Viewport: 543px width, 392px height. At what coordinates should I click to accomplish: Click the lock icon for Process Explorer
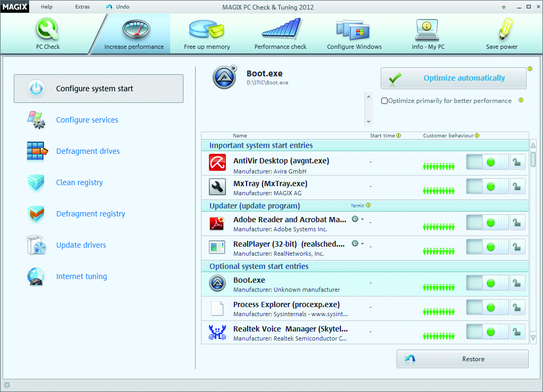518,308
